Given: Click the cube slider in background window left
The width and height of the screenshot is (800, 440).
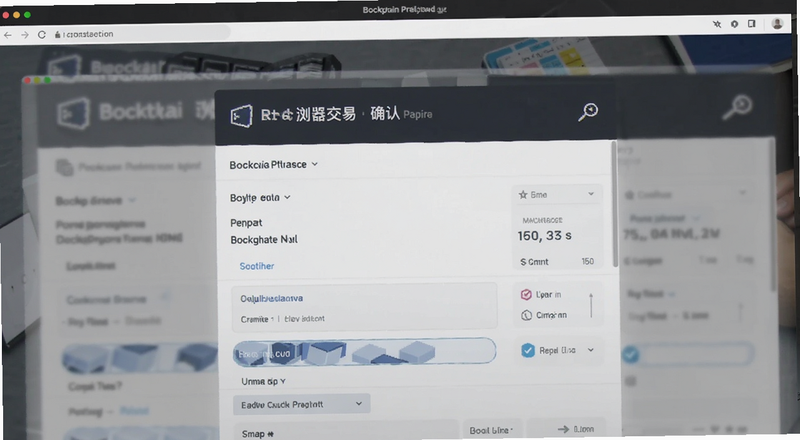Looking at the screenshot, I should (140, 358).
